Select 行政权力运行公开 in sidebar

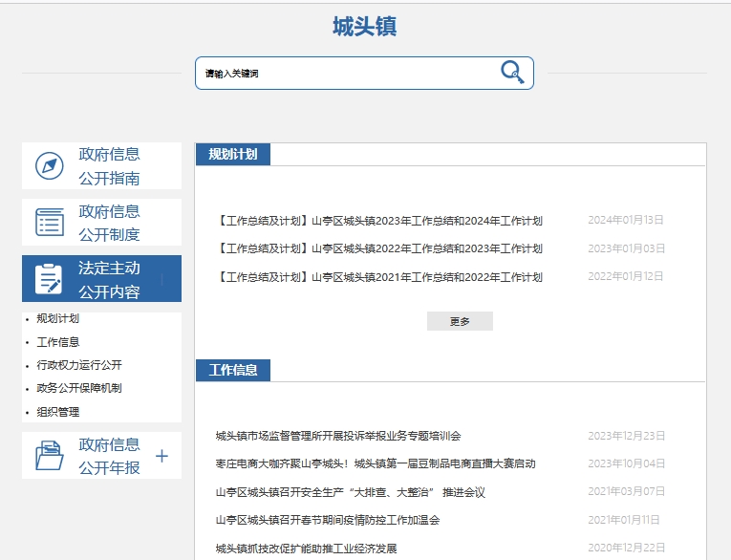point(78,365)
